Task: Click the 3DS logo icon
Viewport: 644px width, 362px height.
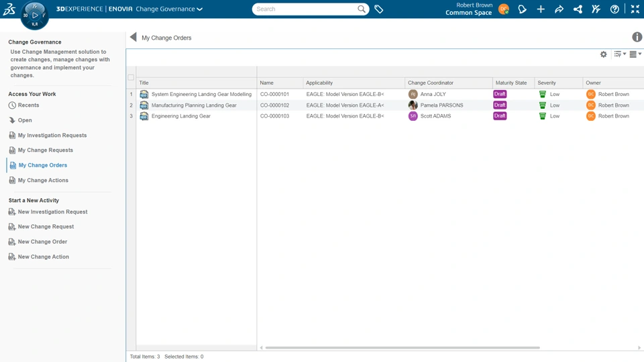Action: (9, 9)
